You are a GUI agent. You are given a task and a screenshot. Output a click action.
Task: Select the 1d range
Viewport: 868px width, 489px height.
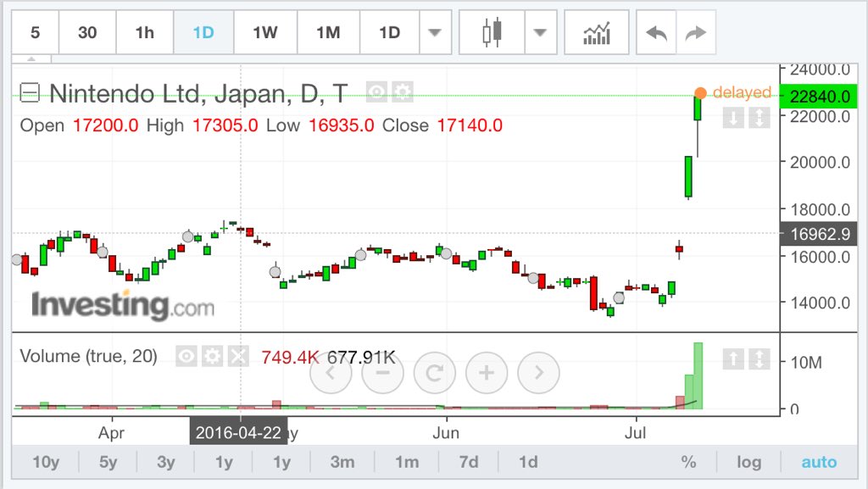[528, 462]
